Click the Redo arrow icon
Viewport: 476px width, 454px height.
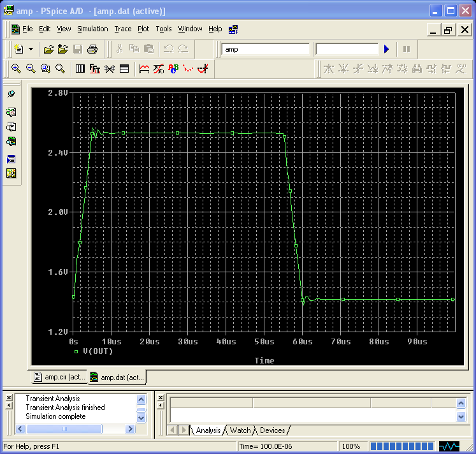(x=183, y=48)
